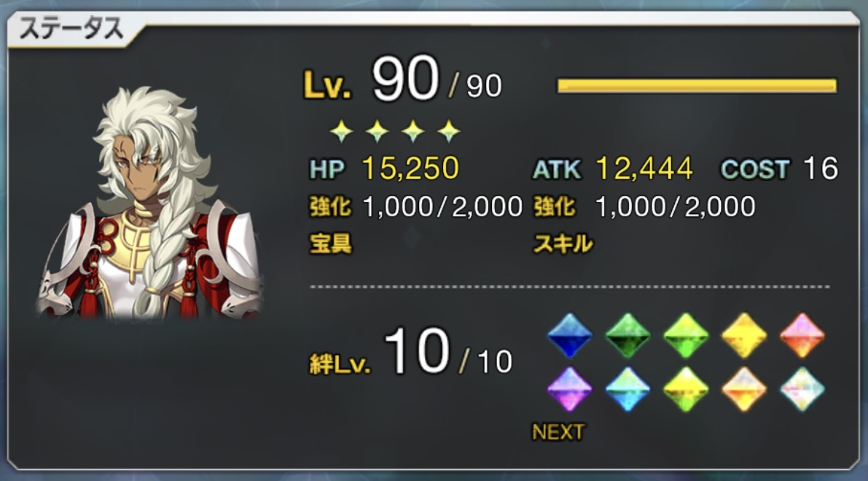
Task: Click the HP value 15,250
Action: (410, 168)
